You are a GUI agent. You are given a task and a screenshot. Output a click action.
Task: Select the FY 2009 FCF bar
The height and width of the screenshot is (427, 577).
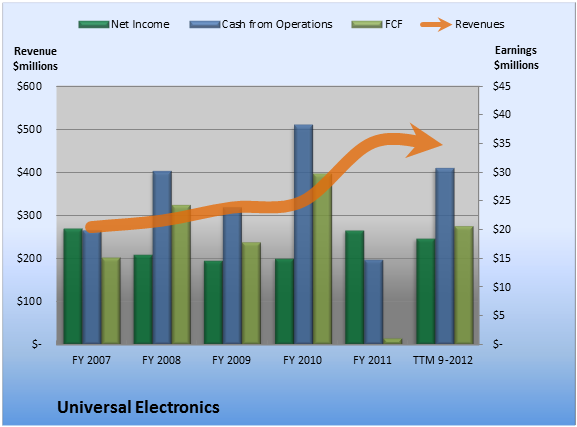(251, 293)
